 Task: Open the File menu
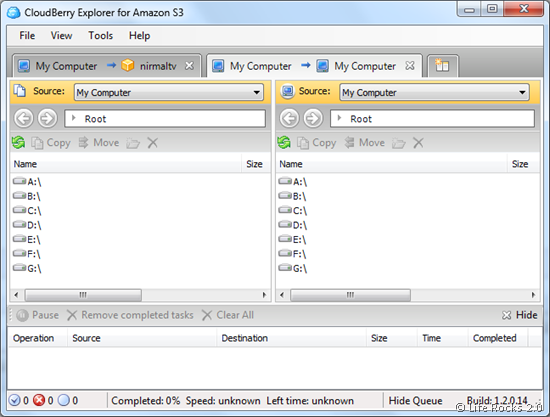(27, 35)
